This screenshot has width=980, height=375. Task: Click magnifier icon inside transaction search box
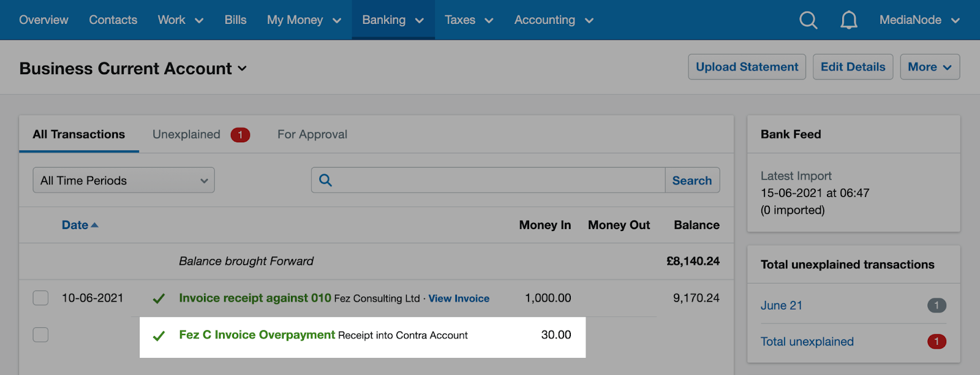pos(326,180)
